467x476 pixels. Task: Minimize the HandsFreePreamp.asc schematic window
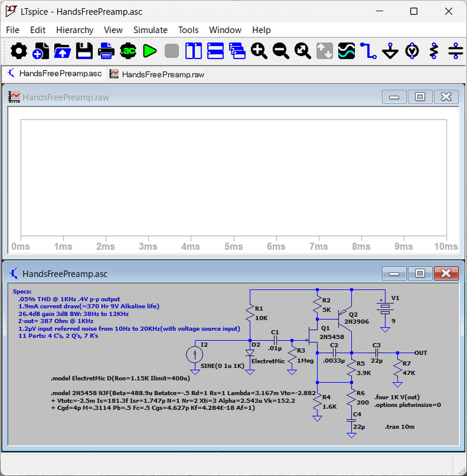pos(394,273)
